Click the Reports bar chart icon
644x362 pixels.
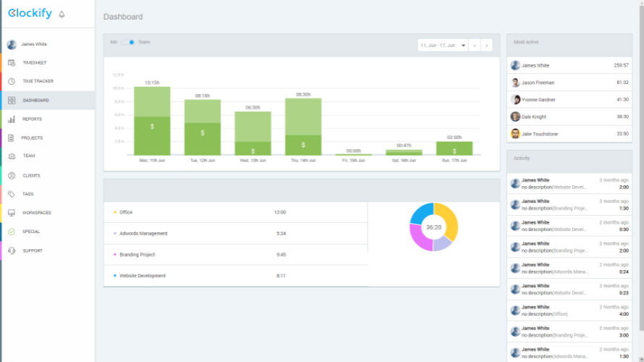pos(12,119)
